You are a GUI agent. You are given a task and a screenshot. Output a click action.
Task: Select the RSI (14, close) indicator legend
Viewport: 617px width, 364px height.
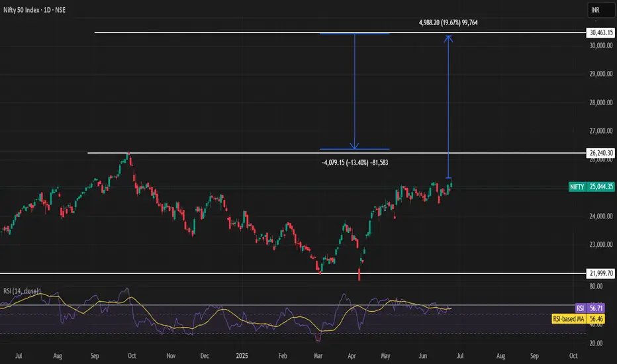click(21, 291)
